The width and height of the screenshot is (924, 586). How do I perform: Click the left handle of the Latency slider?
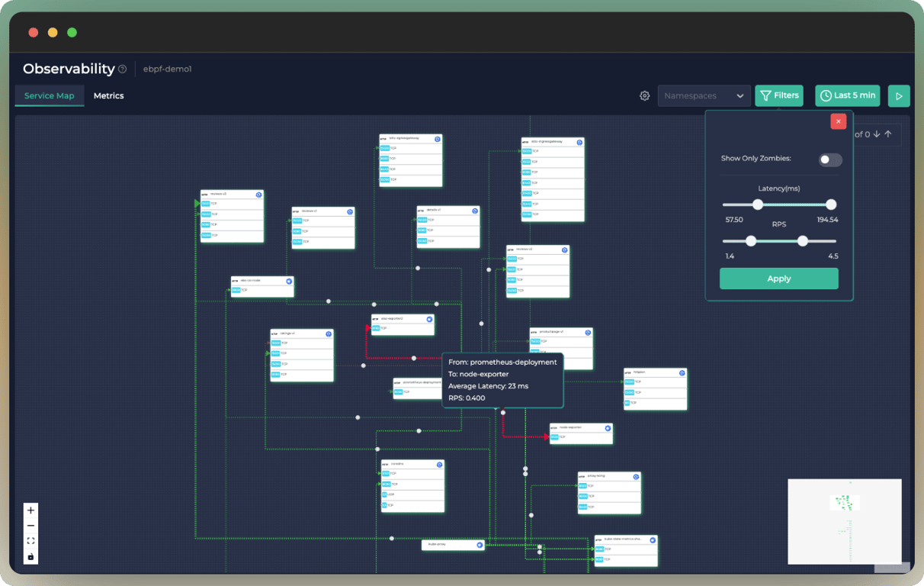758,204
